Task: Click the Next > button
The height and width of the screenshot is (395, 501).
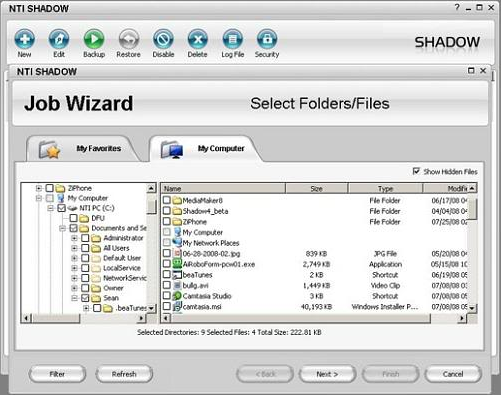Action: click(x=327, y=374)
